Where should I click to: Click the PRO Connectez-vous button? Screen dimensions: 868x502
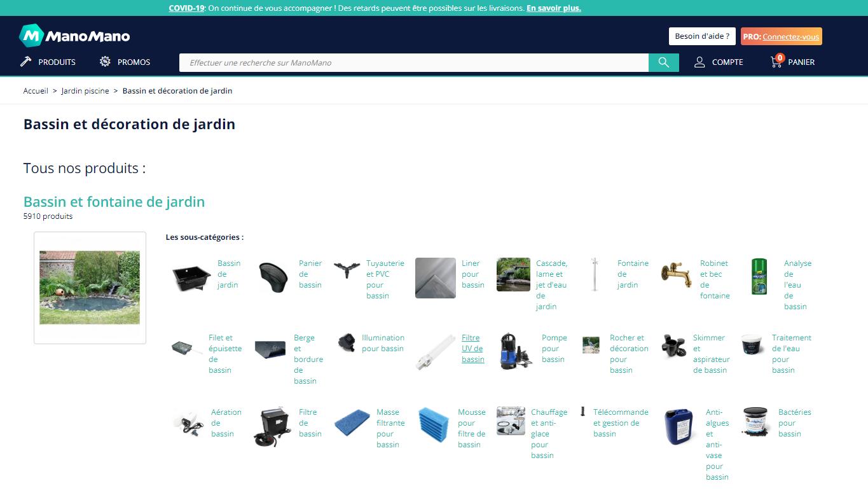tap(782, 36)
